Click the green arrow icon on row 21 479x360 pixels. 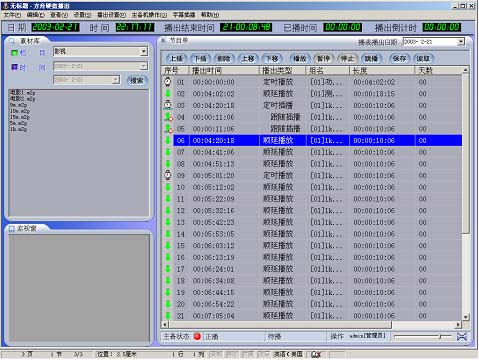pyautogui.click(x=168, y=315)
